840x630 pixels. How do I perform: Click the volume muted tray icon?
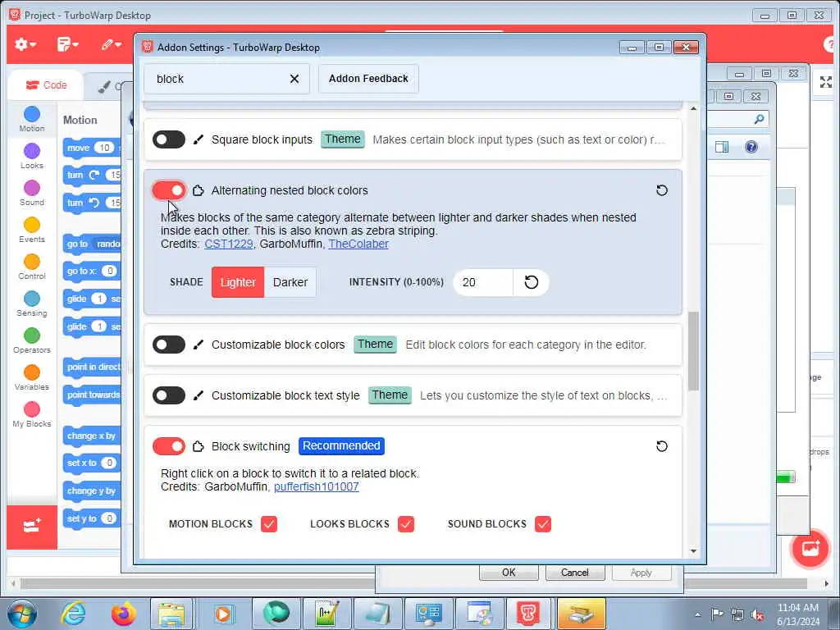point(757,614)
